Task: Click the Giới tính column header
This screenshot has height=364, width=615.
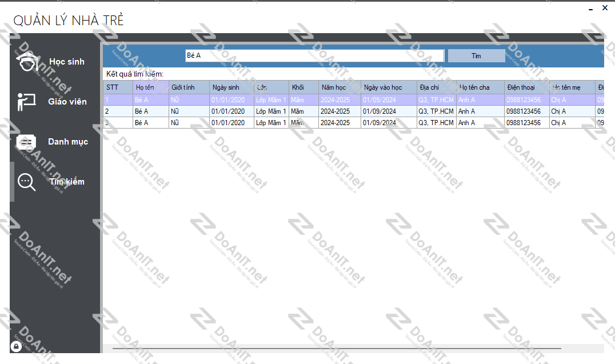Action: [x=189, y=87]
